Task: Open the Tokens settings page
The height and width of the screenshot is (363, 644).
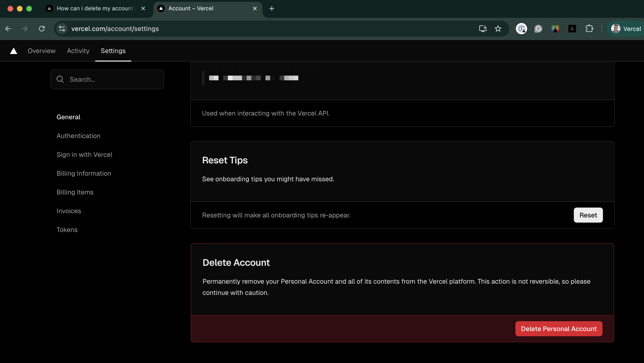Action: 67,230
